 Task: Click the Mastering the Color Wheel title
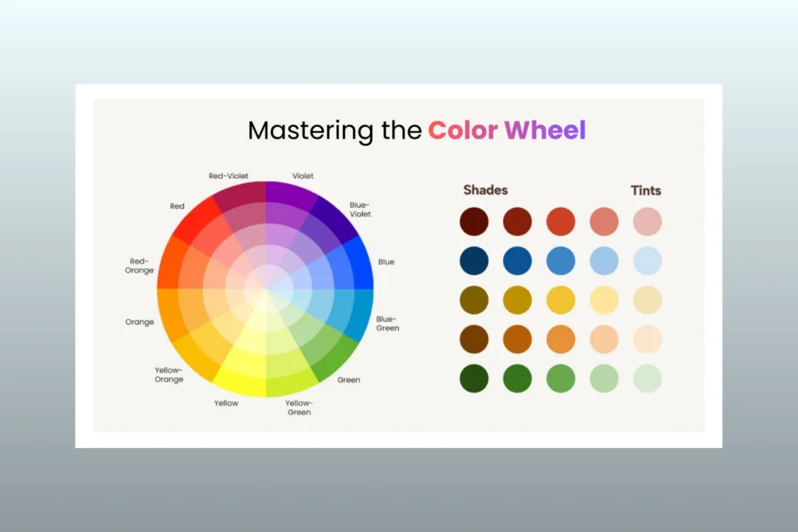417,130
